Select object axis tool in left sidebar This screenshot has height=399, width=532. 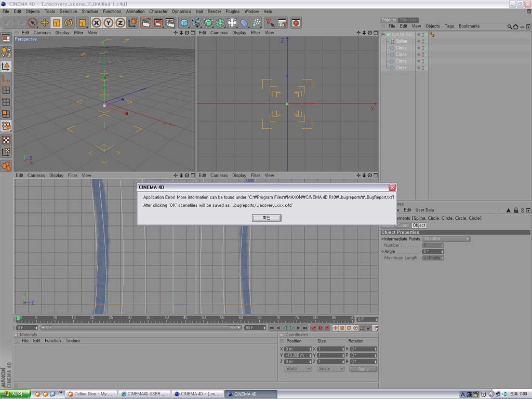click(x=6, y=78)
